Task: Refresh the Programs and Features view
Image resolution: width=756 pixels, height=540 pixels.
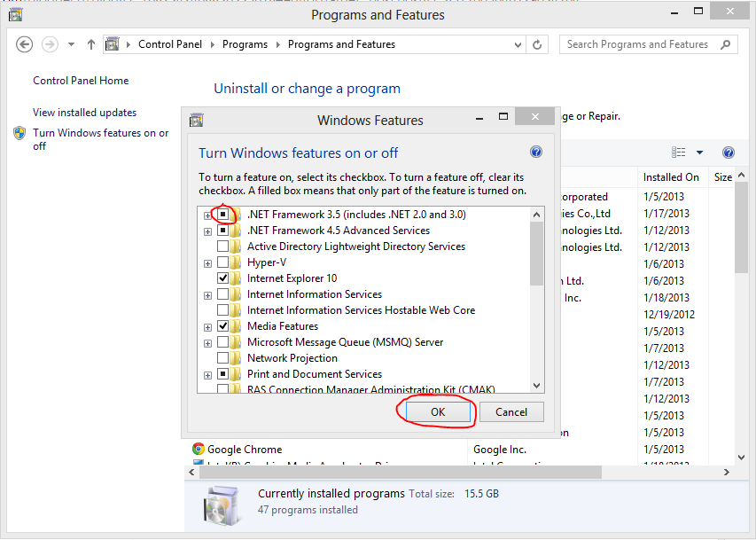Action: point(537,45)
